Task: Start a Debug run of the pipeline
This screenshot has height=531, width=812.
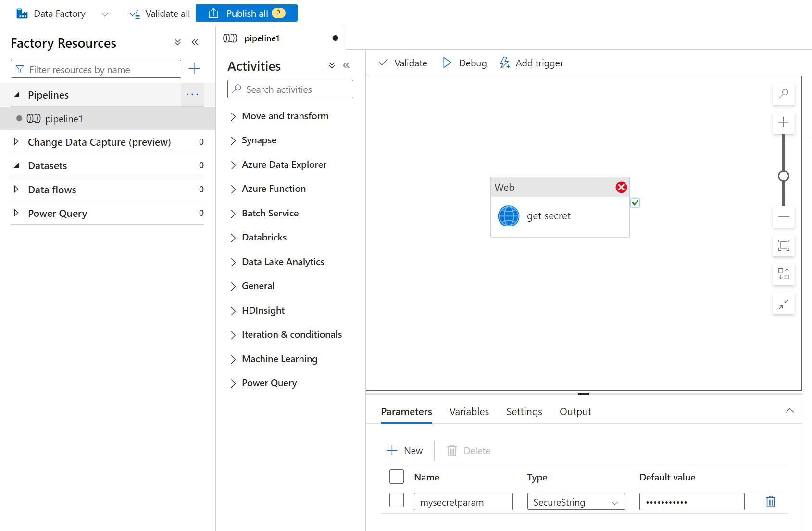Action: [x=464, y=63]
